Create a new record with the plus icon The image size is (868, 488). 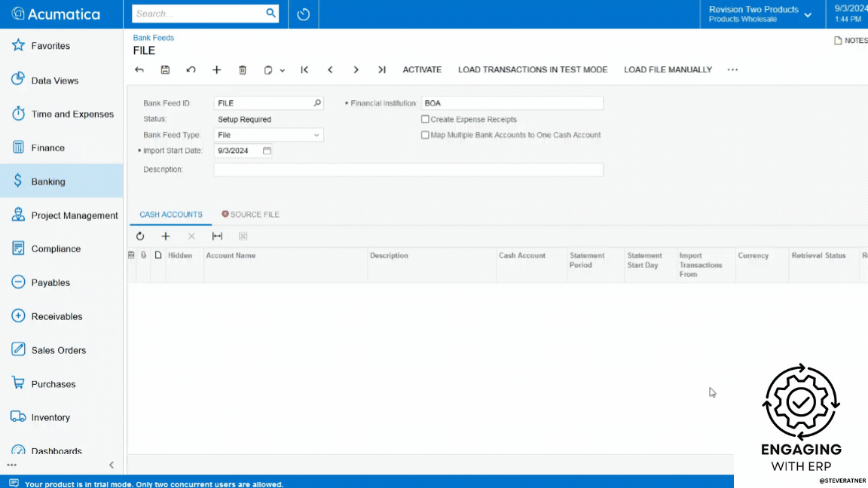click(x=216, y=69)
